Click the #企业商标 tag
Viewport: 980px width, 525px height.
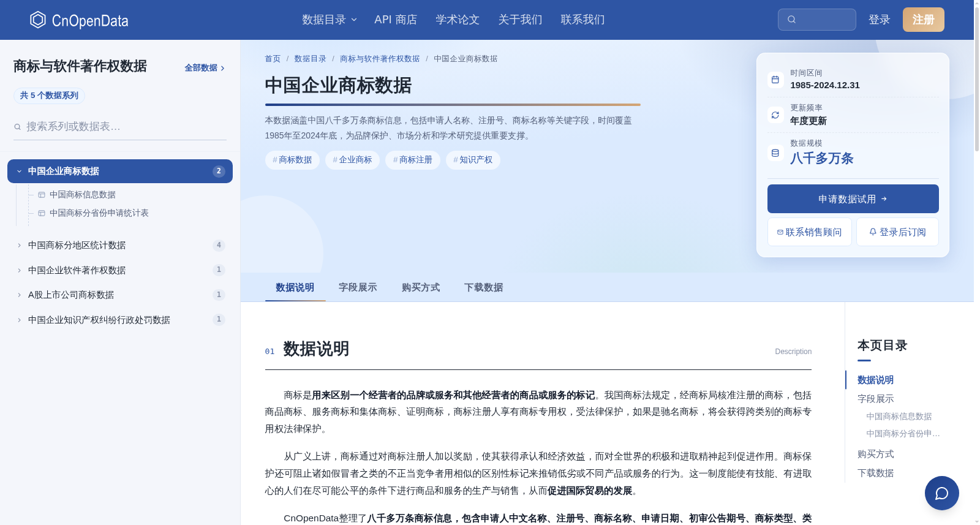tap(352, 160)
